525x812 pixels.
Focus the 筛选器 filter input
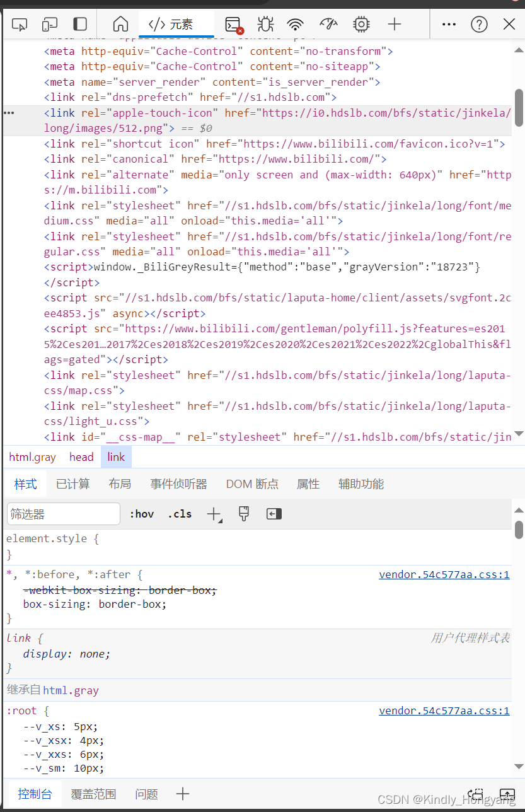[64, 514]
